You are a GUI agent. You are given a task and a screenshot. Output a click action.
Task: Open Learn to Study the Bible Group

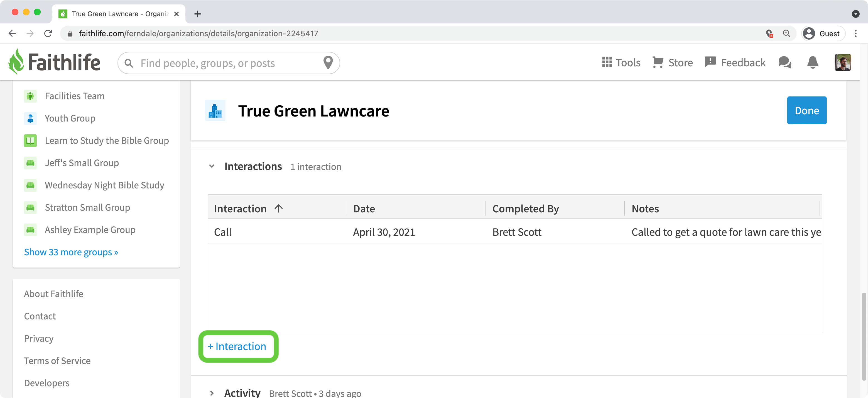[107, 141]
